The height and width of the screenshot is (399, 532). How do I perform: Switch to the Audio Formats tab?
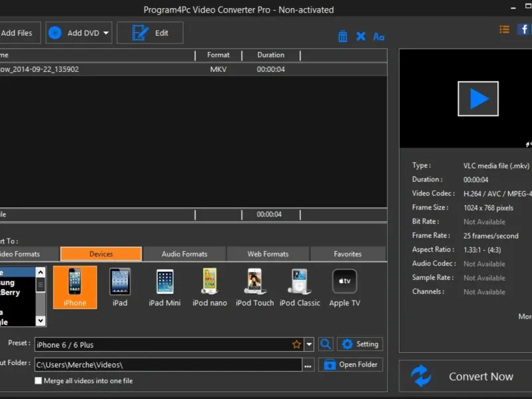click(184, 254)
